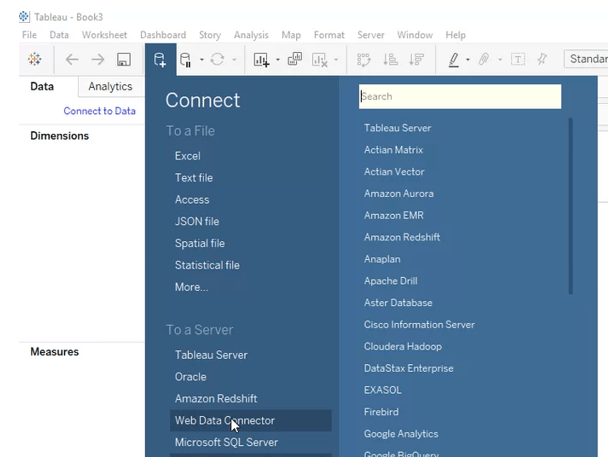The width and height of the screenshot is (608, 465).
Task: Select Apache Drill in connector list
Action: [x=390, y=281]
